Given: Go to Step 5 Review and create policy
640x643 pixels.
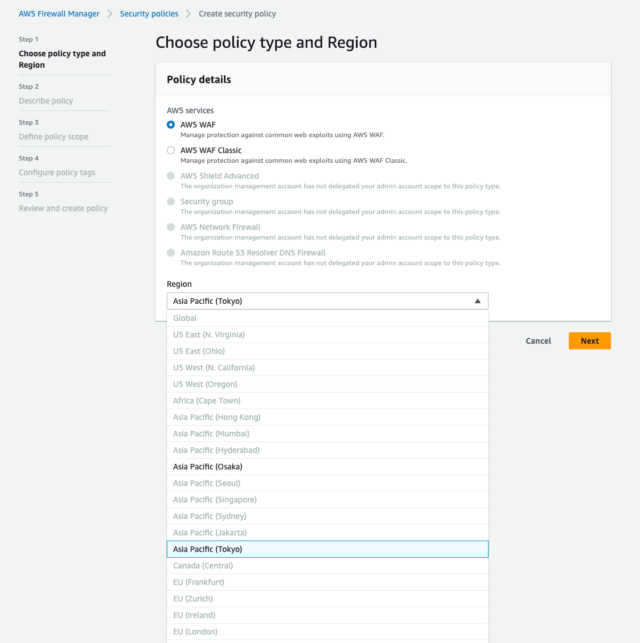Looking at the screenshot, I should pos(63,208).
